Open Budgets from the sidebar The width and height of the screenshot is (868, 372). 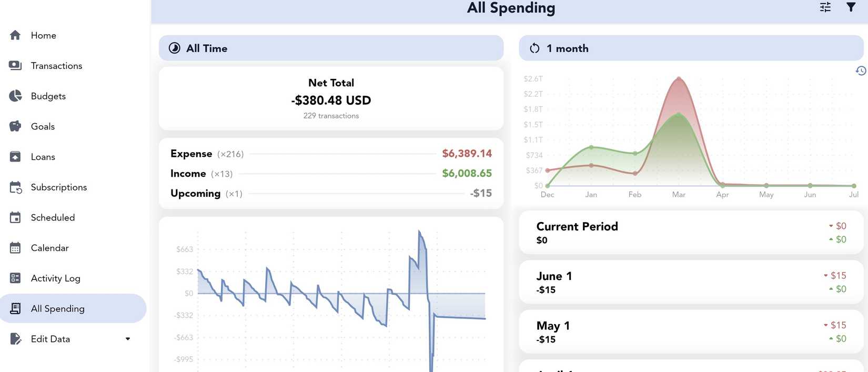click(x=48, y=96)
